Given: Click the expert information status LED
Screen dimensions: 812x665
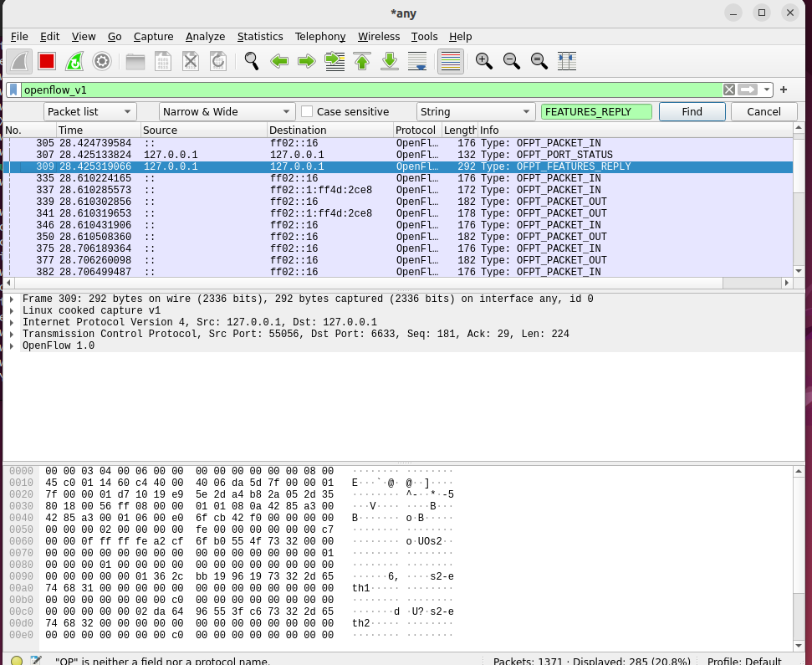Looking at the screenshot, I should click(17, 660).
